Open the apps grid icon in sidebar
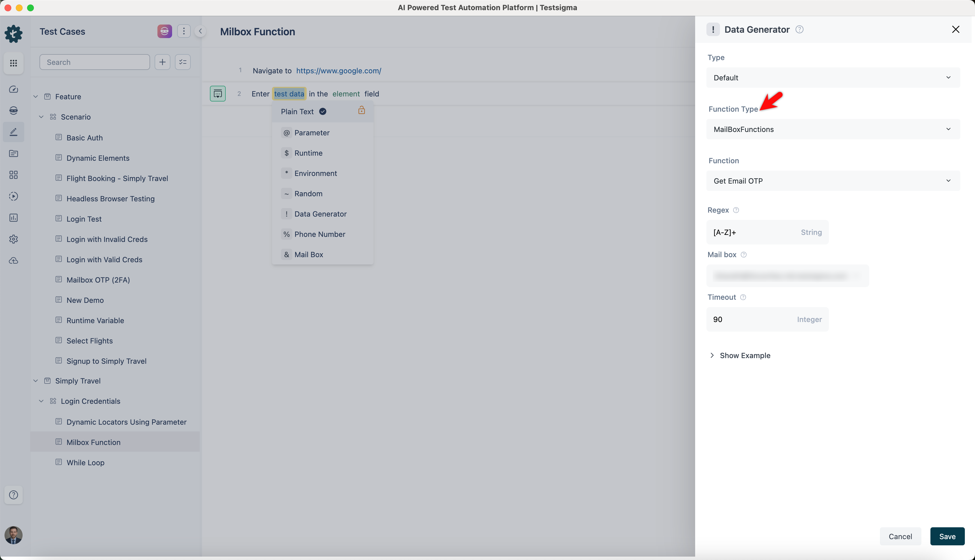This screenshot has width=975, height=560. pos(14,63)
